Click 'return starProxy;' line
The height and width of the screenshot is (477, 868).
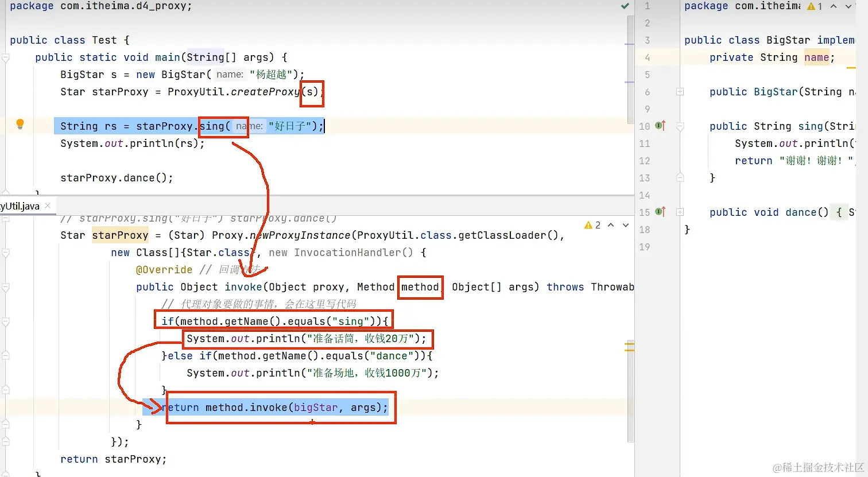click(114, 459)
